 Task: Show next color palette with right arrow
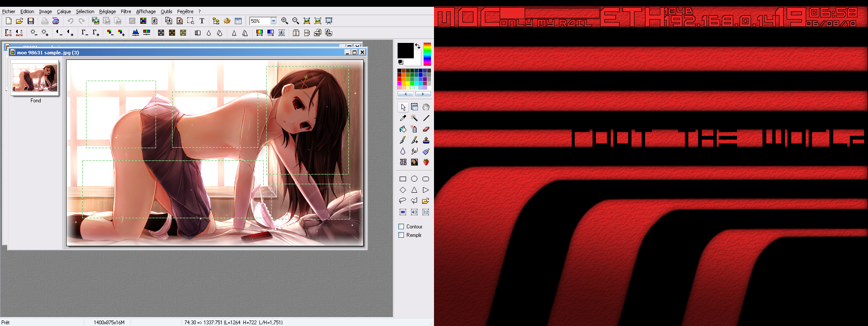(423, 94)
